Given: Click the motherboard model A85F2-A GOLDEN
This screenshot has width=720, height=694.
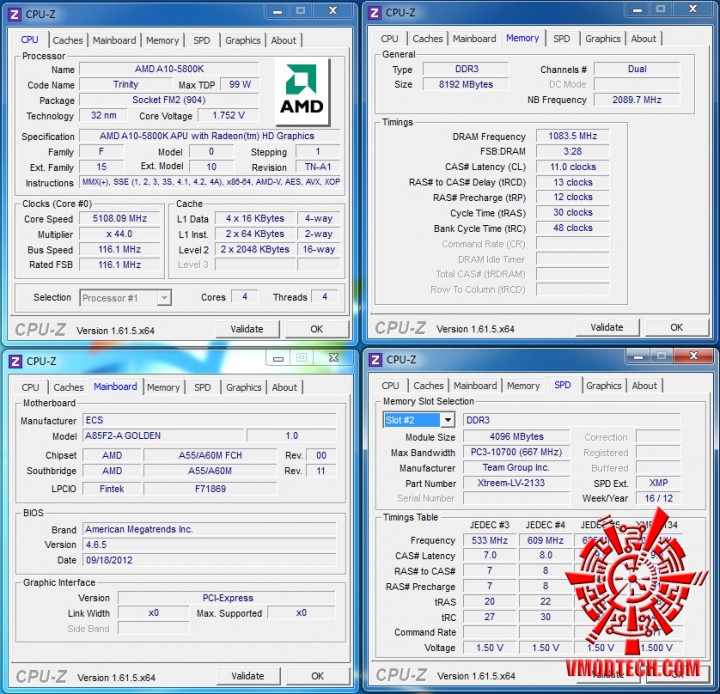Looking at the screenshot, I should click(x=163, y=435).
